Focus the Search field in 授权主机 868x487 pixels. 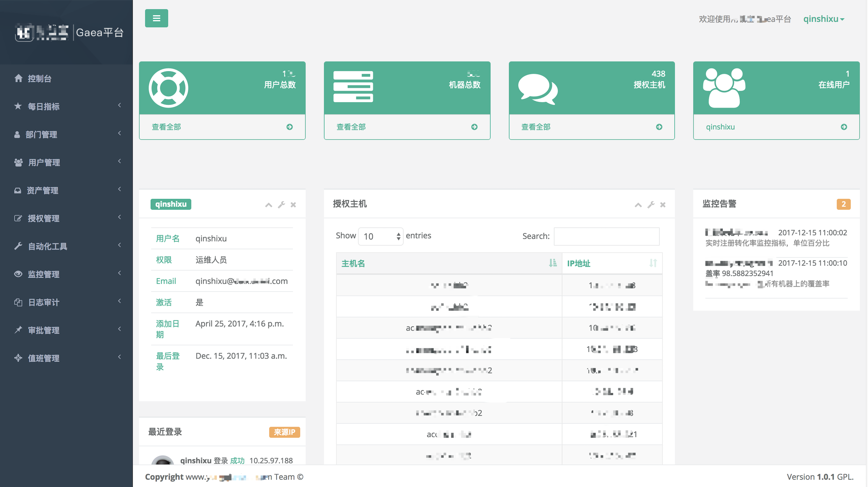click(607, 236)
